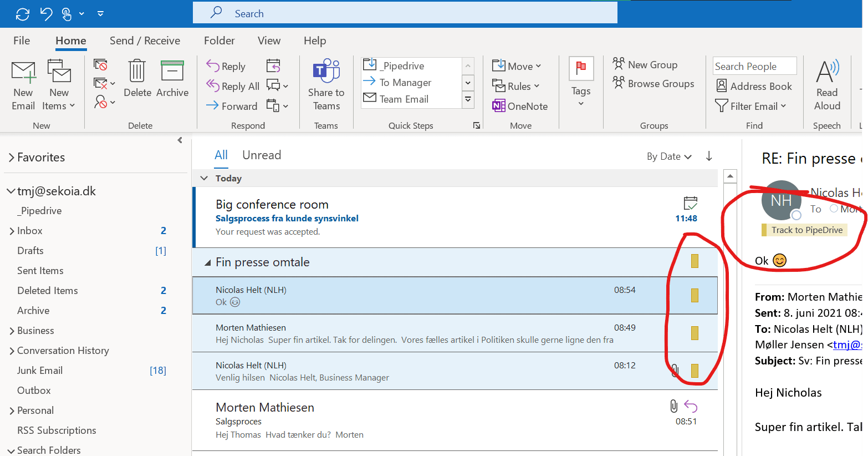Click Reply All button
Screen dimensions: 868x456
[x=233, y=86]
